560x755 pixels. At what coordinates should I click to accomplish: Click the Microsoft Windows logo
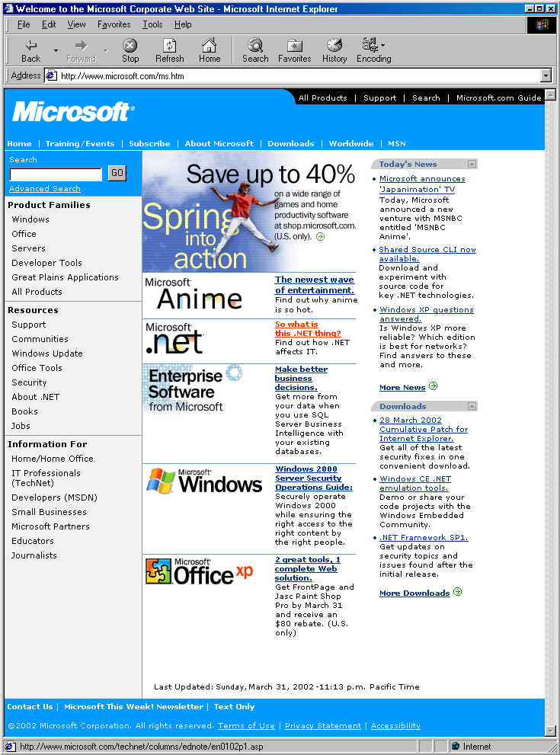[x=204, y=481]
